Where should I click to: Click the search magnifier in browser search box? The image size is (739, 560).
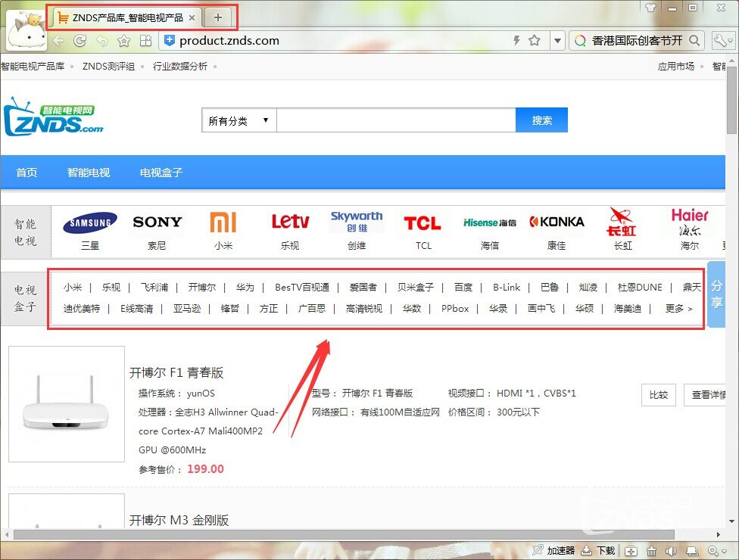(x=694, y=41)
